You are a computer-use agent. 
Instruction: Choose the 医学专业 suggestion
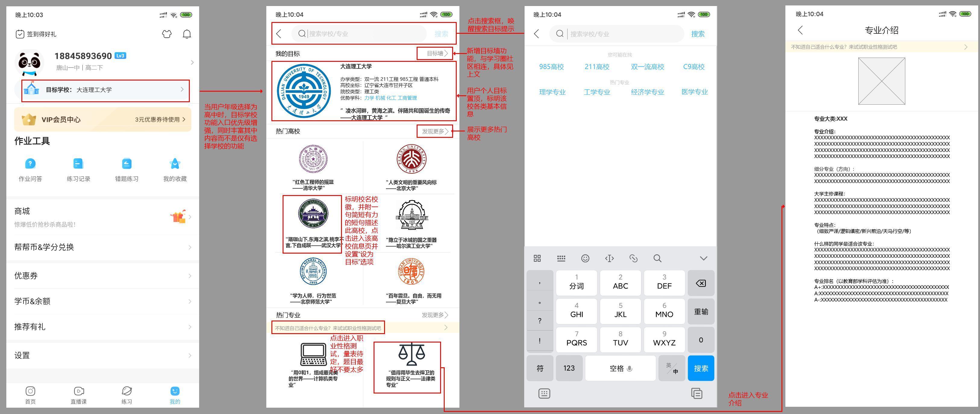click(x=695, y=92)
